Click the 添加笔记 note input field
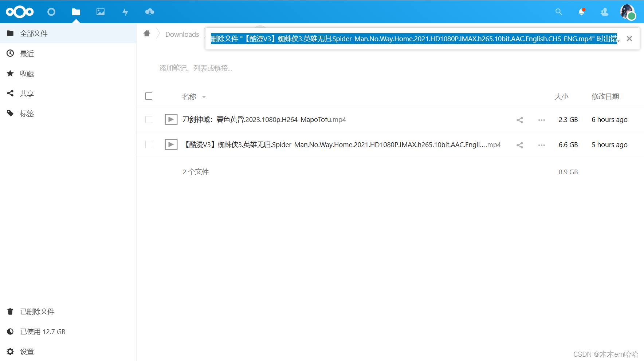 coord(196,68)
